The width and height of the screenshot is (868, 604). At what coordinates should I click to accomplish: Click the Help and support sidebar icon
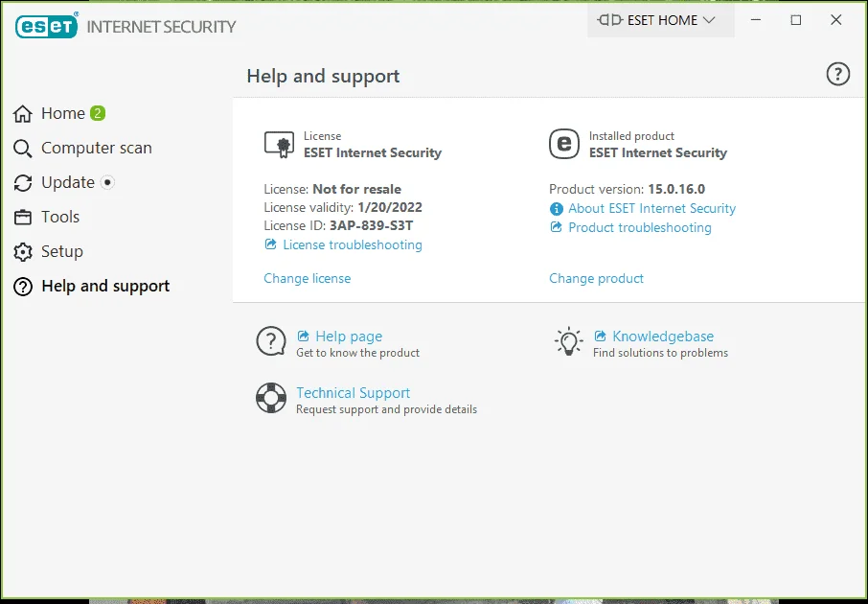[23, 287]
